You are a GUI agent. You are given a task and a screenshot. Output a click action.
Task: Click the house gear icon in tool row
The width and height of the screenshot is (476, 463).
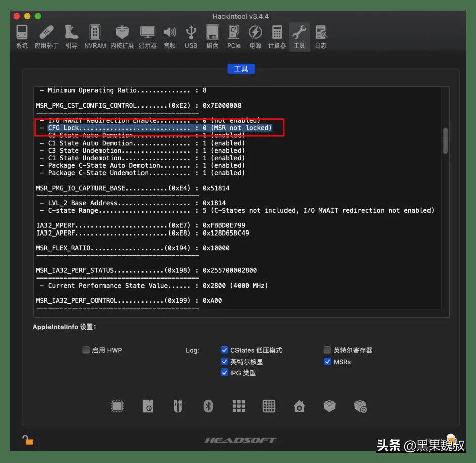(299, 406)
